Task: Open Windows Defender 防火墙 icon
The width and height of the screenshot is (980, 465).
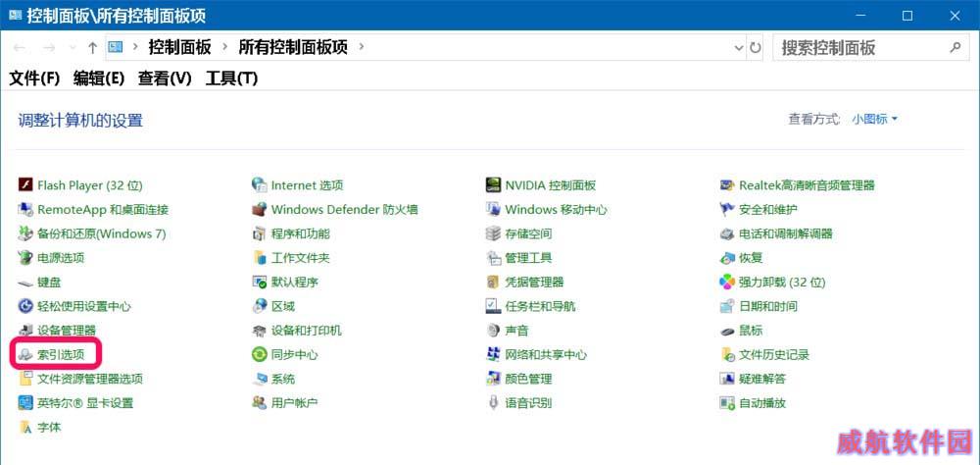Action: pos(260,209)
